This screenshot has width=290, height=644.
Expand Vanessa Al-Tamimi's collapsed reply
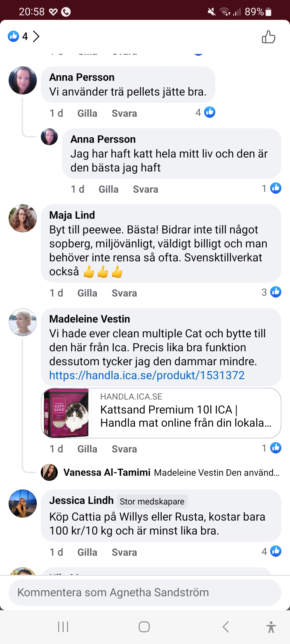point(171,473)
